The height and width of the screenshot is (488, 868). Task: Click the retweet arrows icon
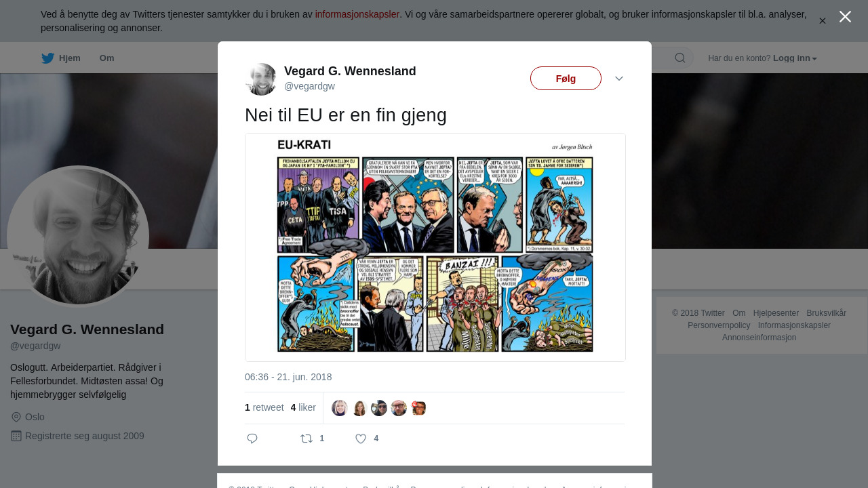pyautogui.click(x=307, y=439)
